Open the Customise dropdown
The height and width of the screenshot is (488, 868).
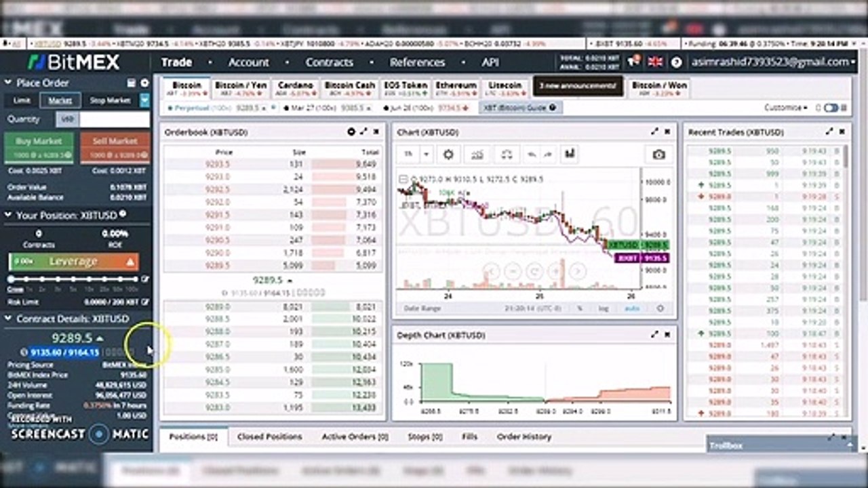(x=786, y=108)
